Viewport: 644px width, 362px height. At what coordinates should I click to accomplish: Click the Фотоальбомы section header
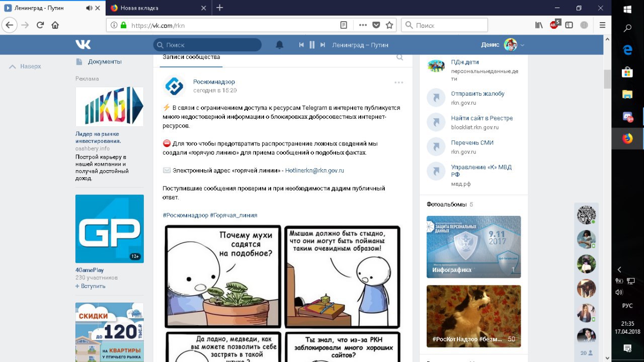point(446,204)
